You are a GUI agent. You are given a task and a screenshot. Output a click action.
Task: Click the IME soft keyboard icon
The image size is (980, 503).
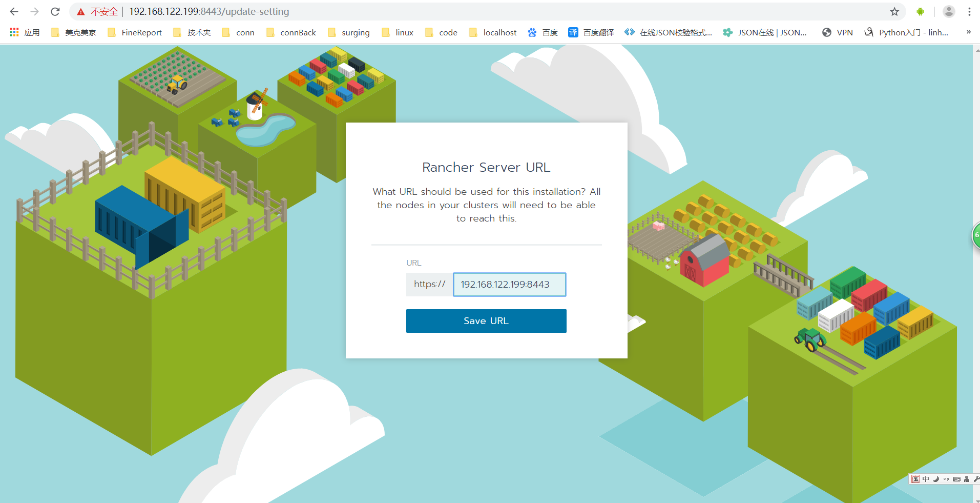tap(956, 479)
